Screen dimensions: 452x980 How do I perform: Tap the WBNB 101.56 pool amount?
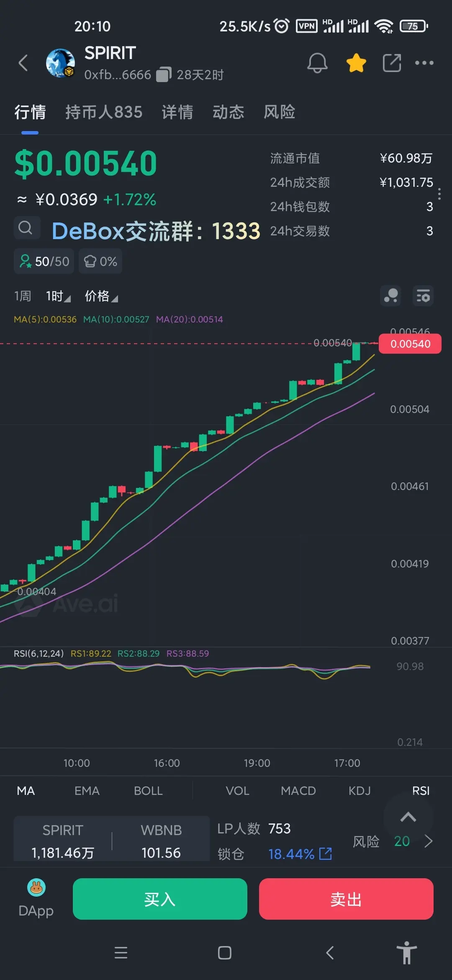point(161,841)
